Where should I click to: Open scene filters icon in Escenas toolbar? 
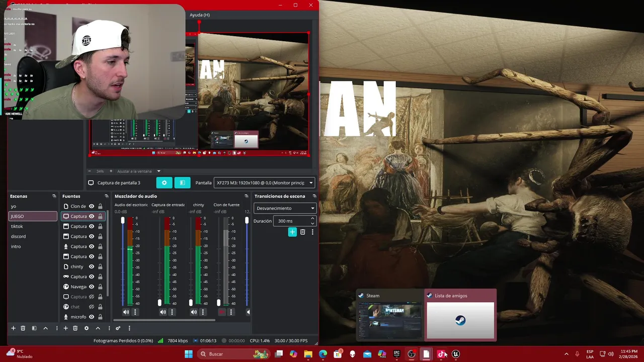click(34, 328)
